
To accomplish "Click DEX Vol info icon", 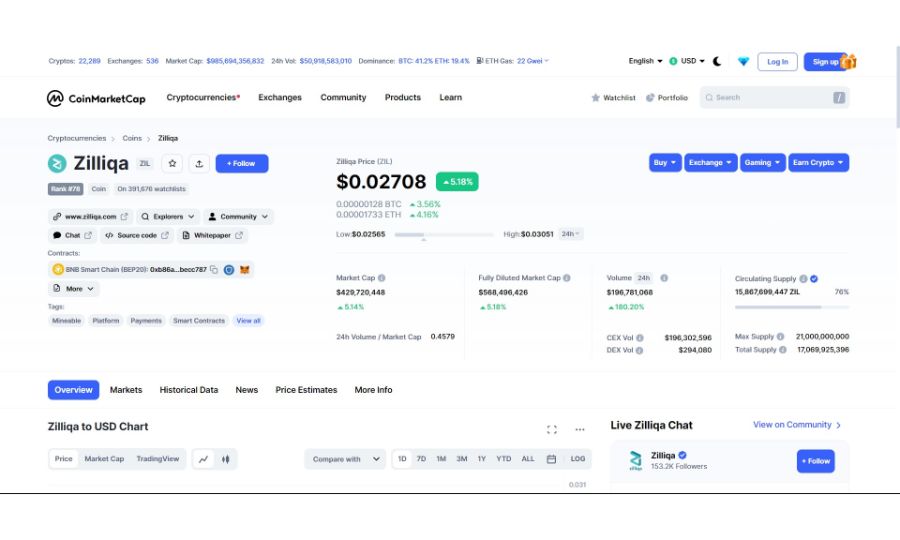I will 639,350.
